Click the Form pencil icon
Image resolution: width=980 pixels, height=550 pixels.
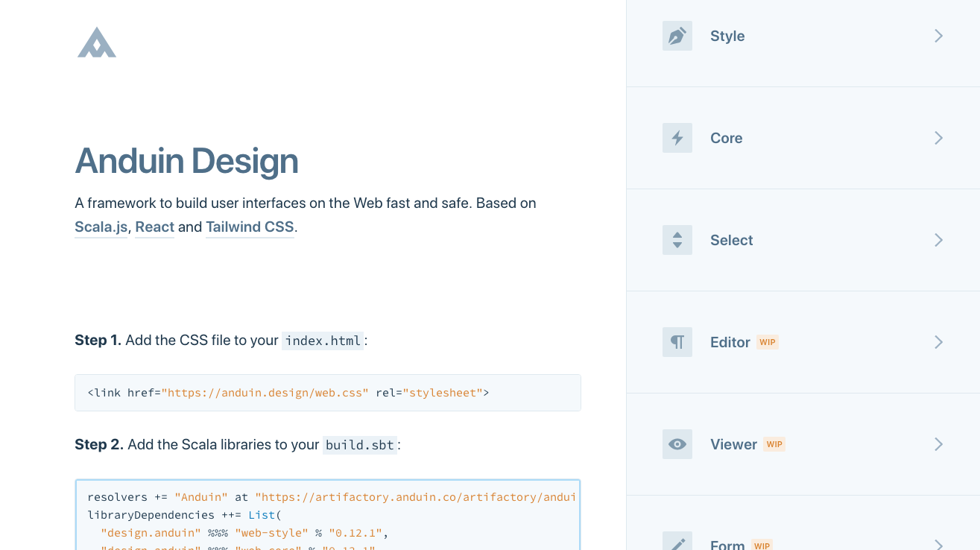[677, 541]
